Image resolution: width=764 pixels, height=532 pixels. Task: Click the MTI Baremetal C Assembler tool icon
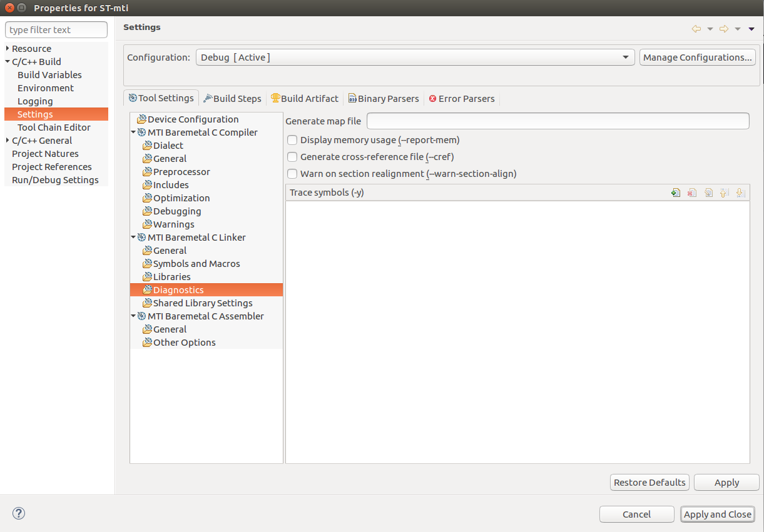pos(141,316)
